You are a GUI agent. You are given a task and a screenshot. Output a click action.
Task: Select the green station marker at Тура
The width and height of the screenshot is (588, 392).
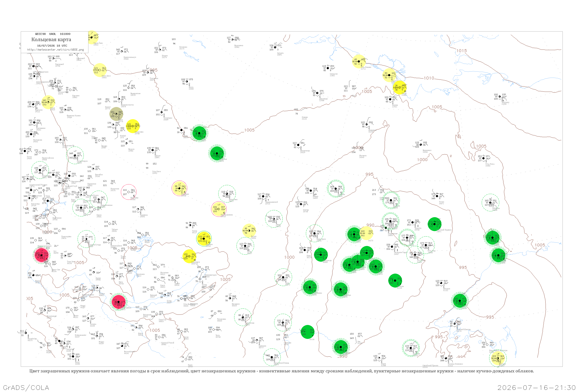click(199, 133)
